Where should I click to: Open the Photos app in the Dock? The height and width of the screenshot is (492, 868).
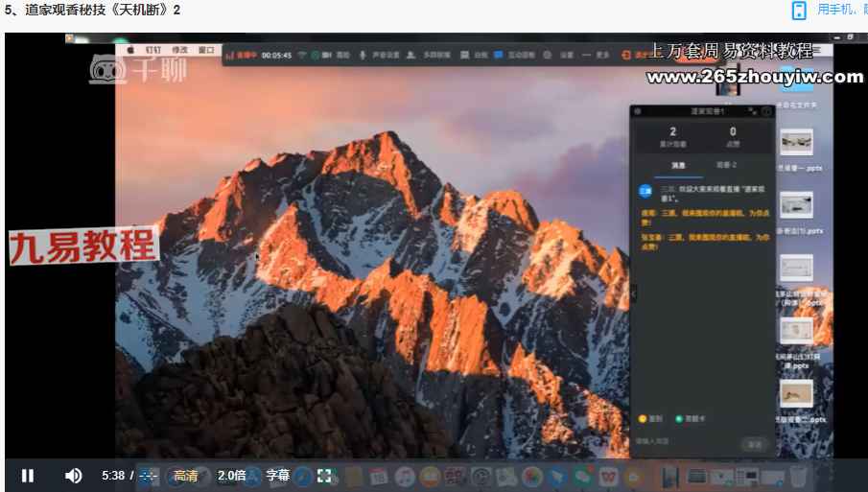point(532,477)
